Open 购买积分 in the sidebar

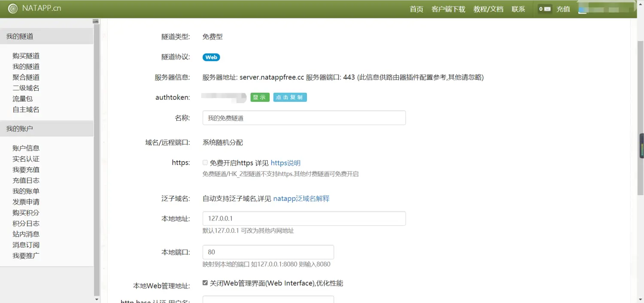[26, 213]
